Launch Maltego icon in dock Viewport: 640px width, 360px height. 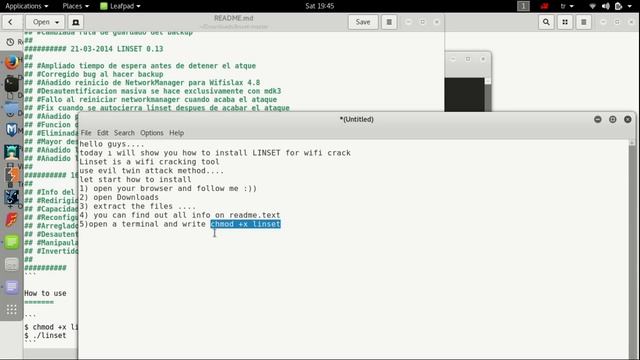coord(11,197)
